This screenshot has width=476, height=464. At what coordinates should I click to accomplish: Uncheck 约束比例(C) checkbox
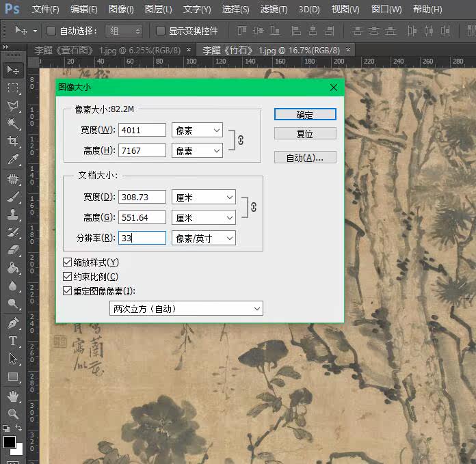coord(67,277)
